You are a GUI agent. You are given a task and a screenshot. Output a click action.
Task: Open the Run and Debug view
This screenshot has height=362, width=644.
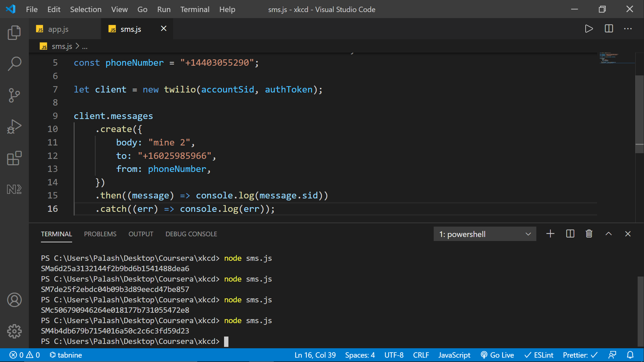pos(14,127)
